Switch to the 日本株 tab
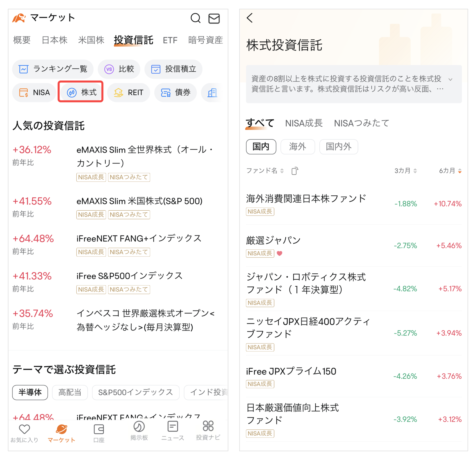Viewport: 476px width, 460px height. [x=55, y=40]
